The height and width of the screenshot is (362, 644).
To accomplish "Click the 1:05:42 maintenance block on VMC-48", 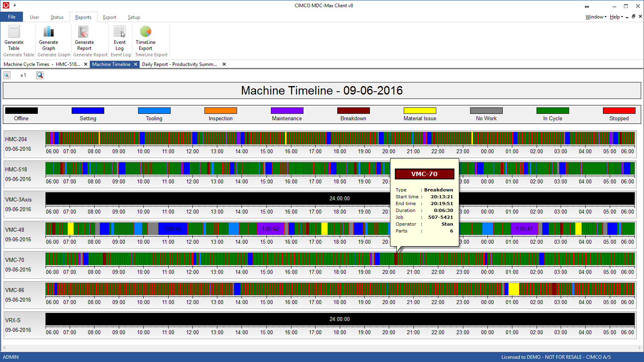I will pos(270,229).
